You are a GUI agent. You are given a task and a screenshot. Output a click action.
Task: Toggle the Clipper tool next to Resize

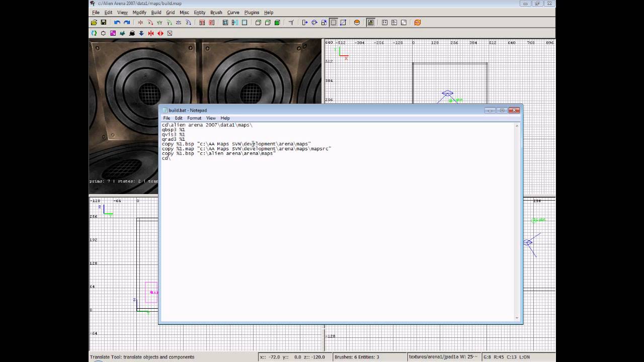(343, 22)
